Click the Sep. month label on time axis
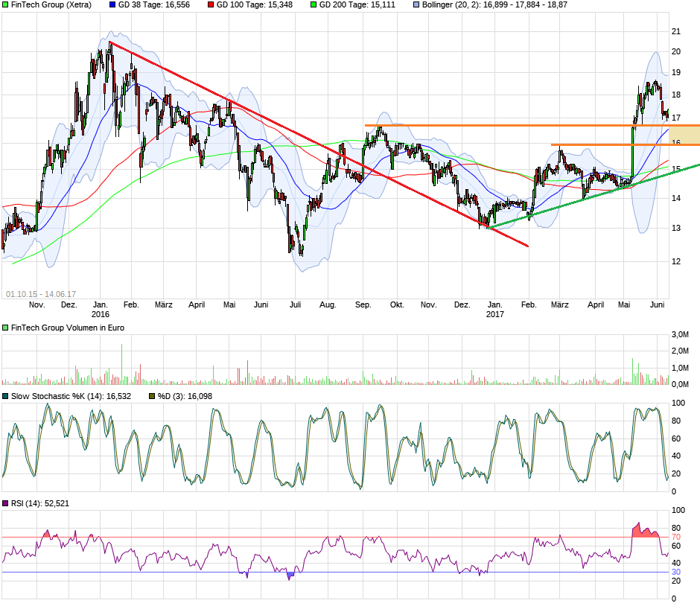 pyautogui.click(x=363, y=304)
